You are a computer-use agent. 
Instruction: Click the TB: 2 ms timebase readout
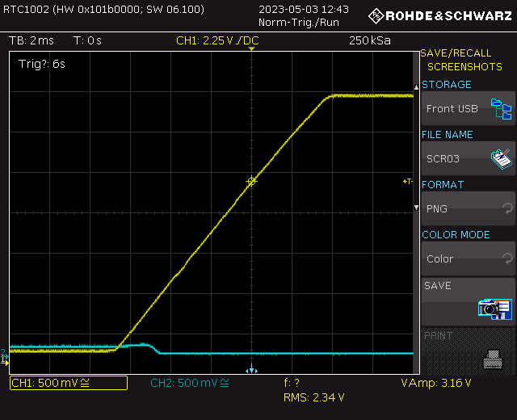pyautogui.click(x=32, y=40)
